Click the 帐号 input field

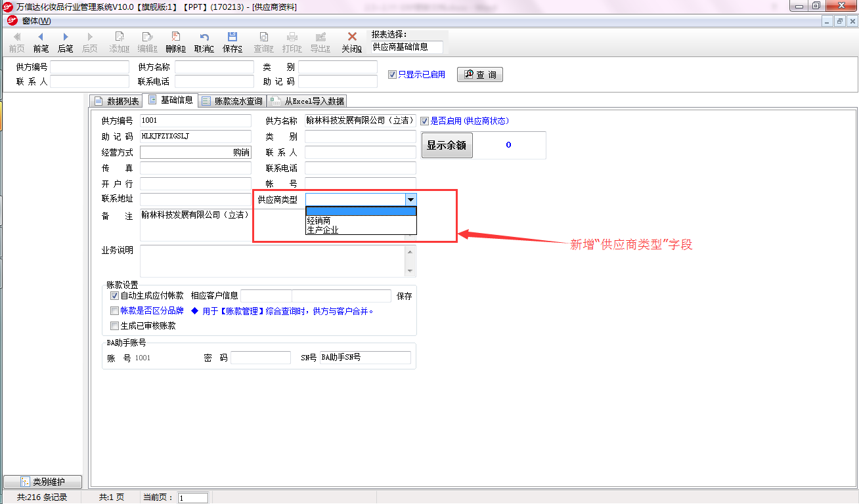(x=361, y=184)
